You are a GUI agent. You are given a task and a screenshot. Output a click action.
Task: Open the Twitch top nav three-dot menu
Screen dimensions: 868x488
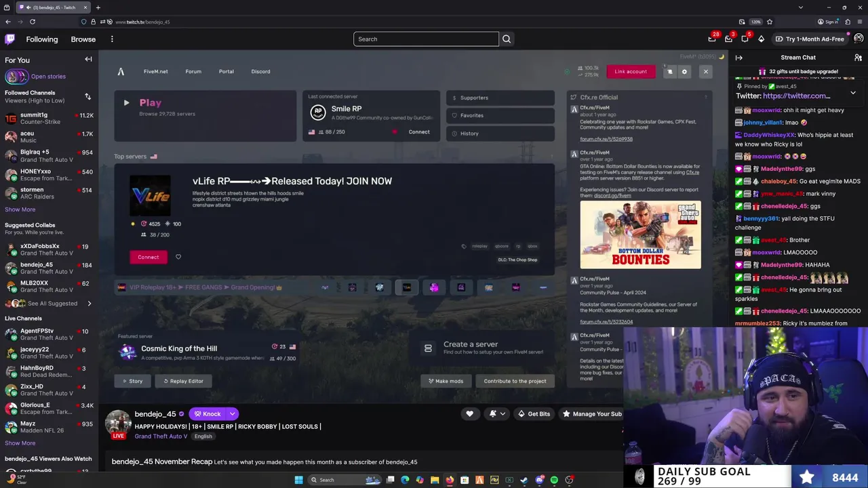pyautogui.click(x=112, y=39)
